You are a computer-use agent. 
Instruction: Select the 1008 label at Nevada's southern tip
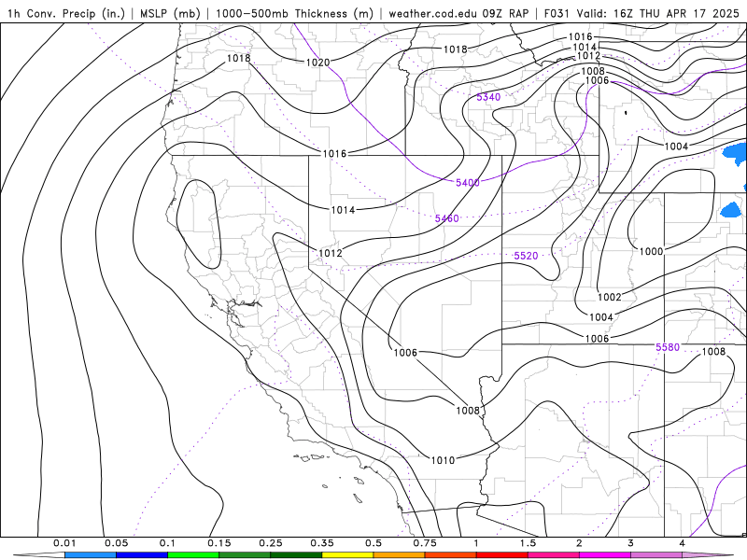pos(468,411)
